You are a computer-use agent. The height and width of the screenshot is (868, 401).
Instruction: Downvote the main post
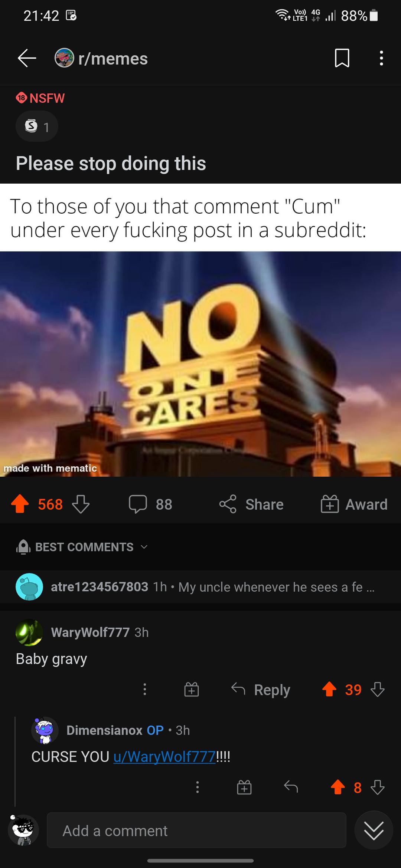pos(81,504)
